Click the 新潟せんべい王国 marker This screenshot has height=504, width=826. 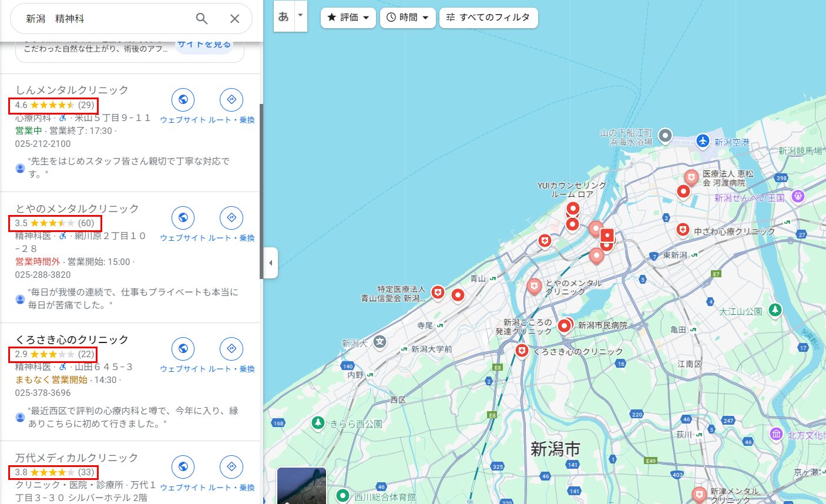[798, 196]
